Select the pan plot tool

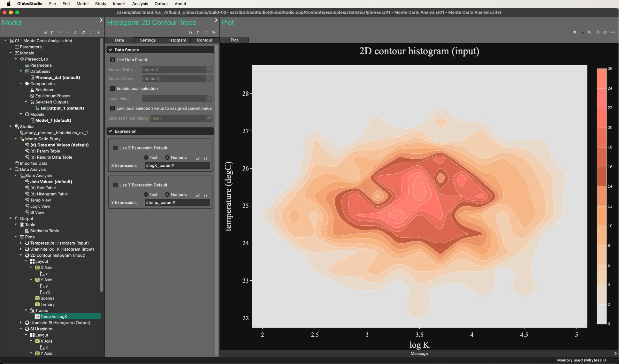click(x=582, y=32)
